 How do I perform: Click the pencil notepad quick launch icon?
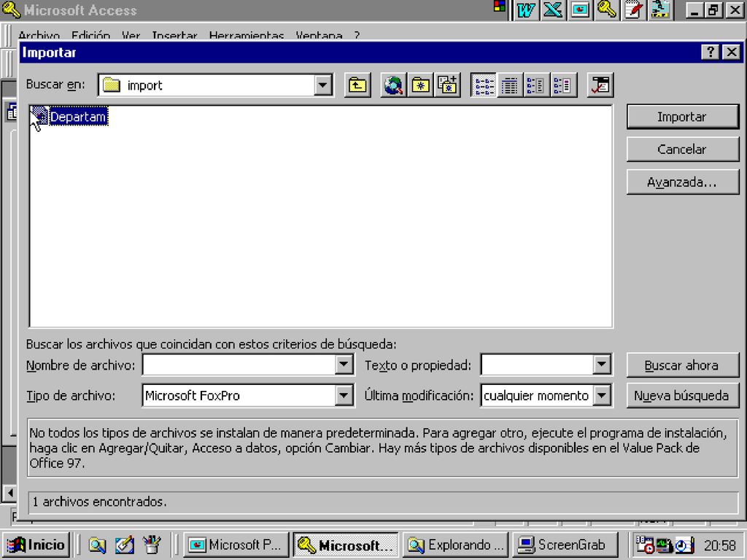(124, 545)
